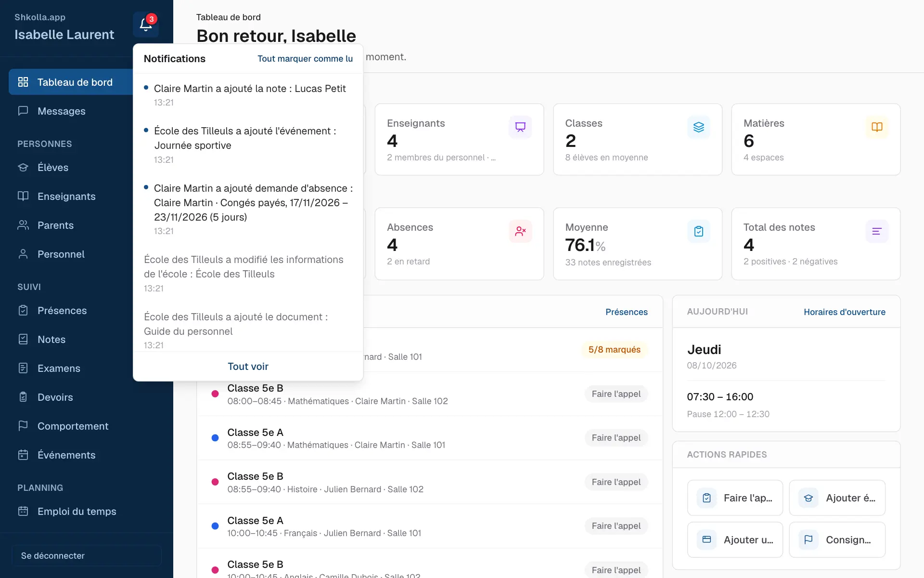This screenshot has width=924, height=578.
Task: Open the notifications bell icon
Action: click(146, 25)
